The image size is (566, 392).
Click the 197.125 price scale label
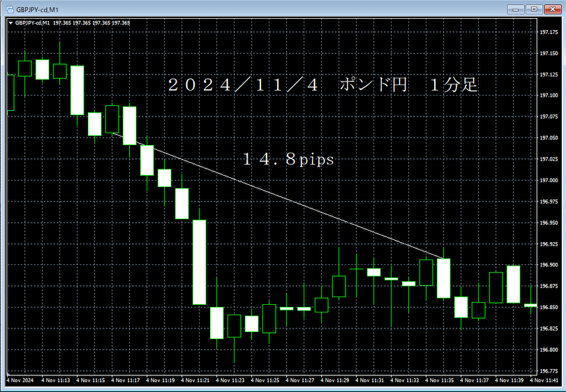coord(549,75)
